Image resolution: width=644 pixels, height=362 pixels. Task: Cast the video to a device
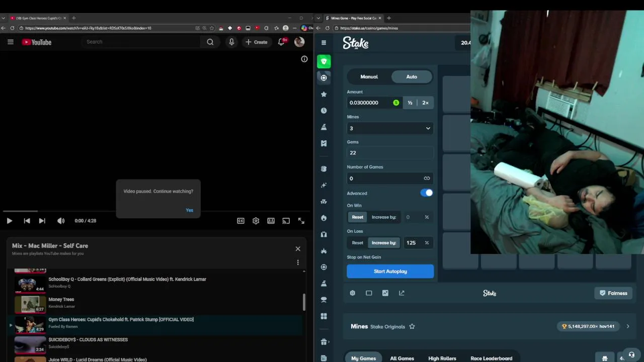(286, 221)
